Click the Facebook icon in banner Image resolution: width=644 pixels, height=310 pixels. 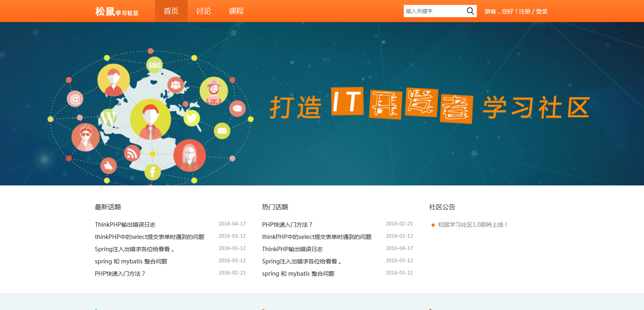[x=153, y=172]
